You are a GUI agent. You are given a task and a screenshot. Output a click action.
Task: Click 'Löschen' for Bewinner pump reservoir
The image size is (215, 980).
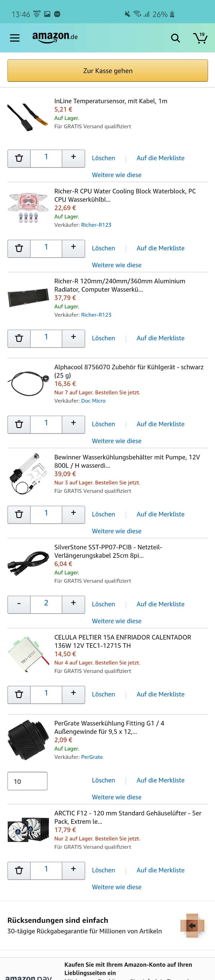103,514
